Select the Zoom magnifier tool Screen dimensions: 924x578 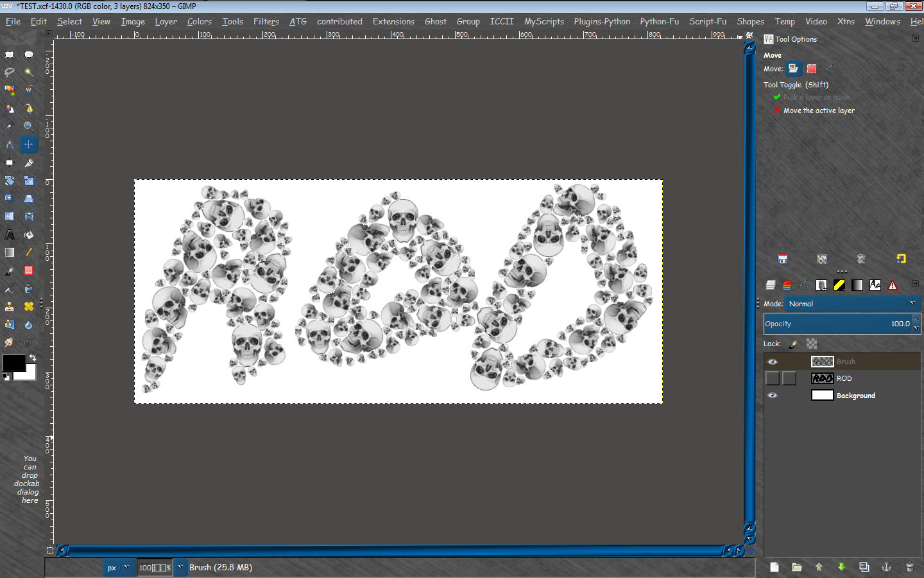point(29,127)
